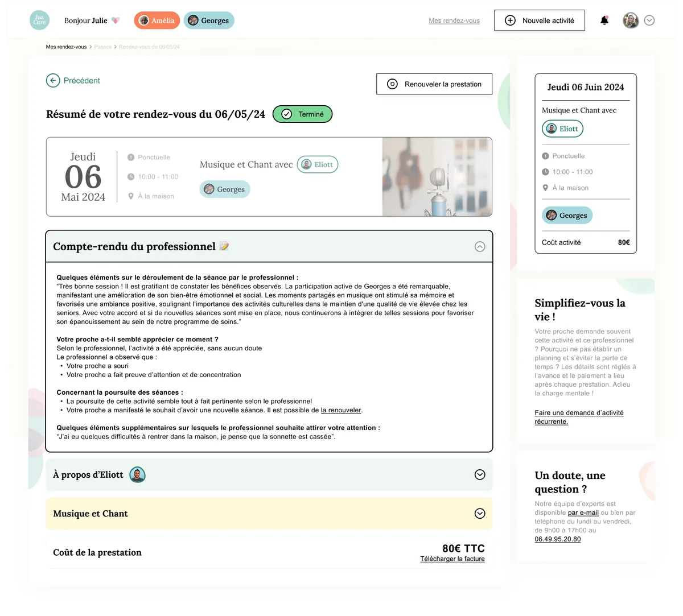Open Mes rendez-vous link in header
Screen dimensions: 683x616
click(x=454, y=20)
